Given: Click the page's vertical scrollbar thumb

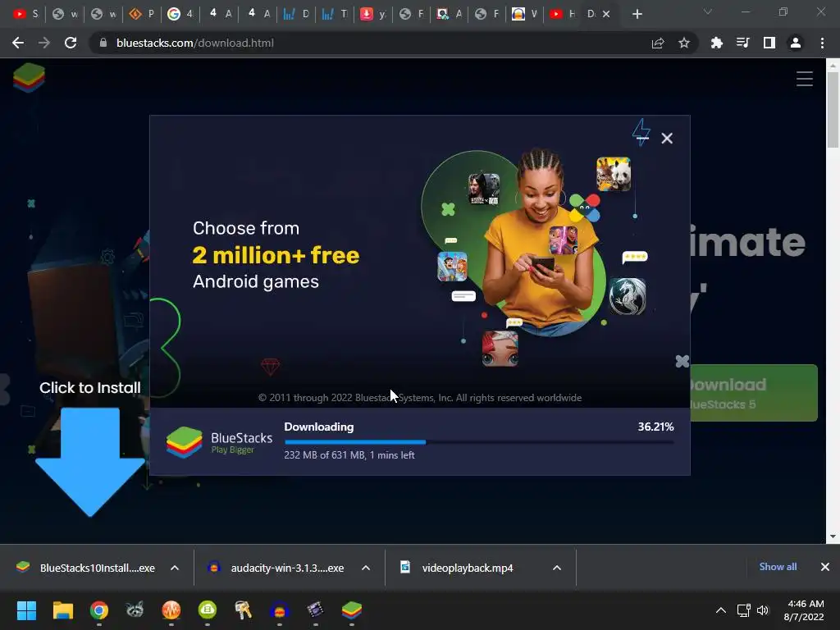Looking at the screenshot, I should (833, 110).
